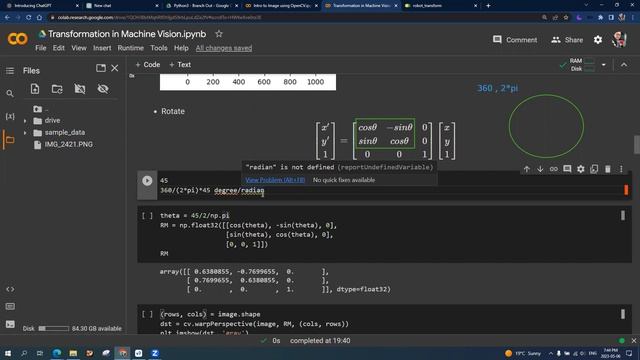Expand the drive folder
The height and width of the screenshot is (360, 640).
click(x=25, y=121)
